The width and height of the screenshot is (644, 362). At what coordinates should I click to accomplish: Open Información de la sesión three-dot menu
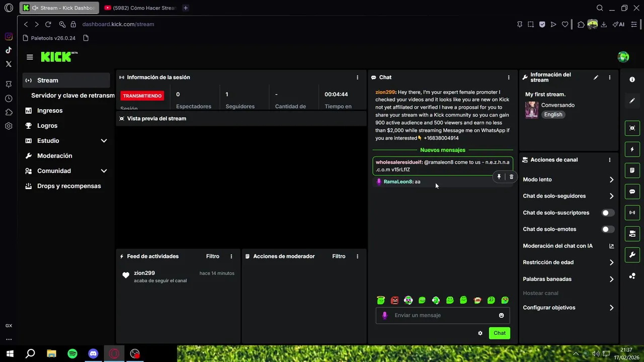click(x=358, y=77)
